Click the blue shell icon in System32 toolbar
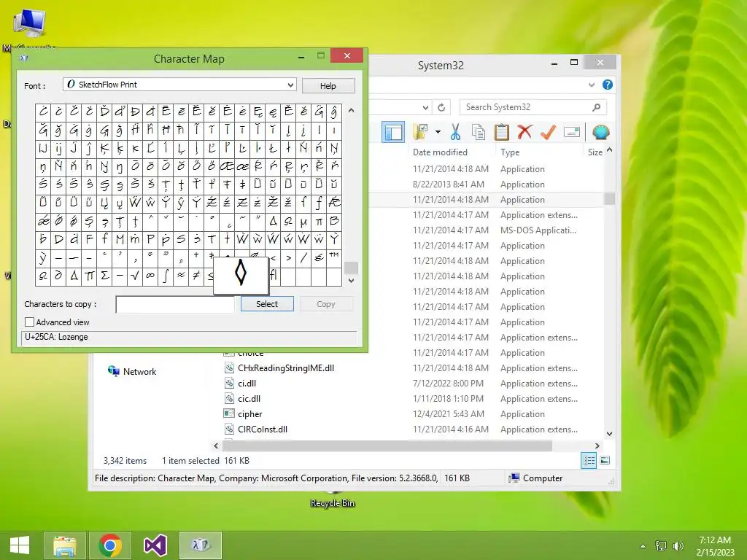 point(601,132)
